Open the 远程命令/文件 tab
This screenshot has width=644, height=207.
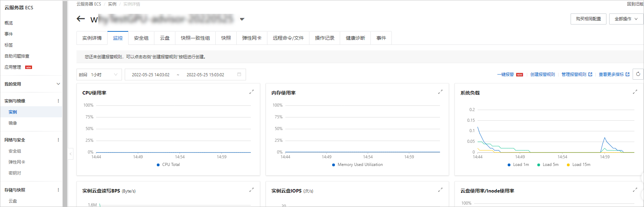[x=288, y=38]
